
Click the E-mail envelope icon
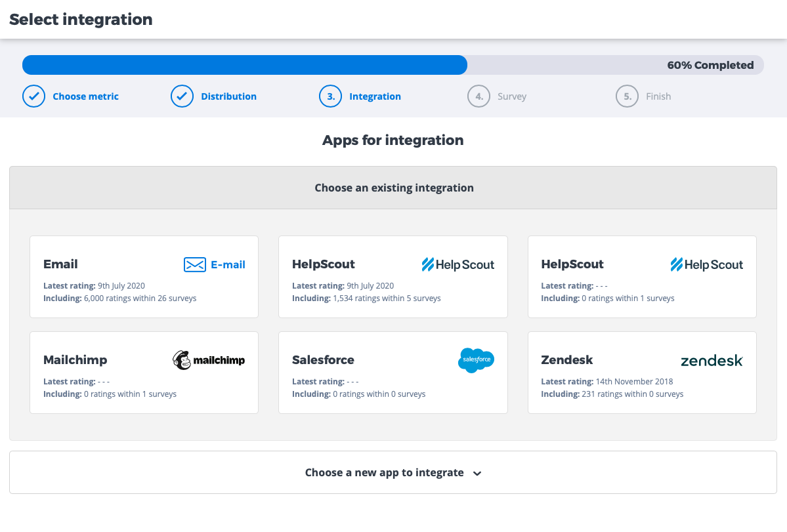tap(195, 265)
